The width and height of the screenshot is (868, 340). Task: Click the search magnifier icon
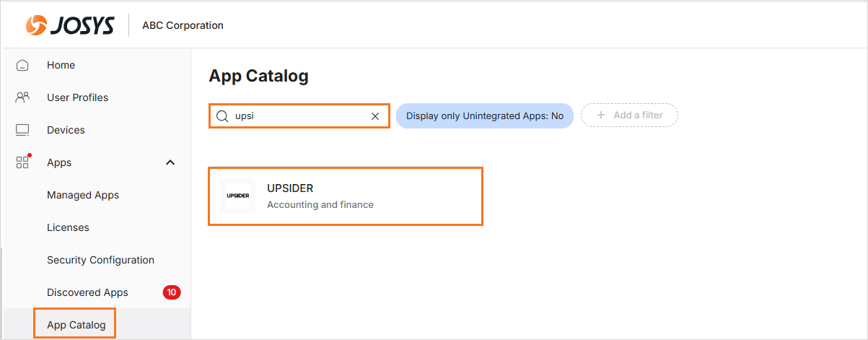point(222,115)
